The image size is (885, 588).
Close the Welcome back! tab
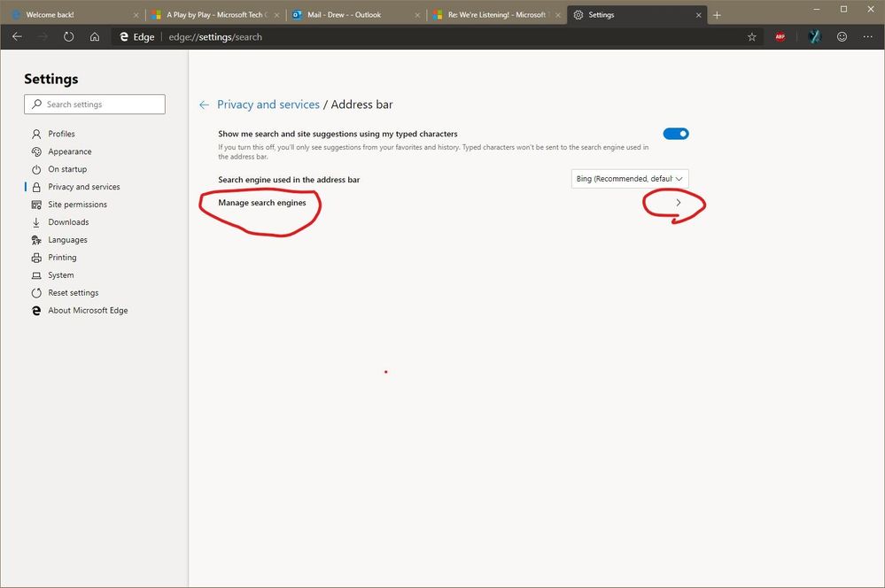pos(136,15)
